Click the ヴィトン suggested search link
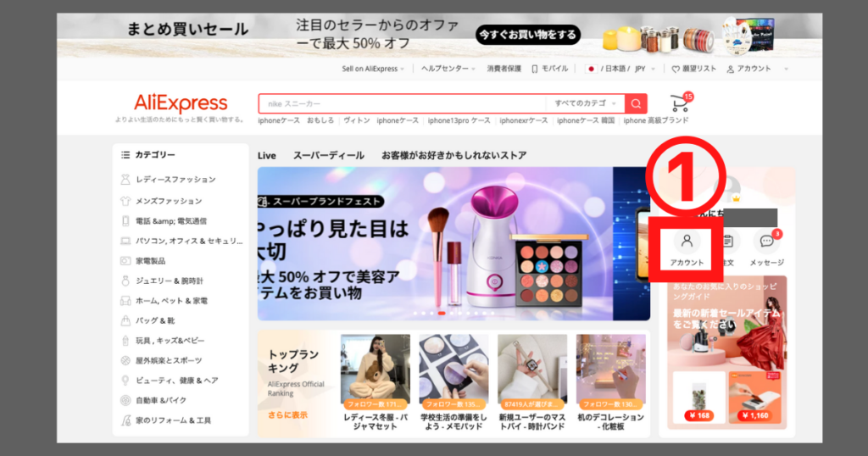Screen dimensions: 868x456 pyautogui.click(x=357, y=120)
